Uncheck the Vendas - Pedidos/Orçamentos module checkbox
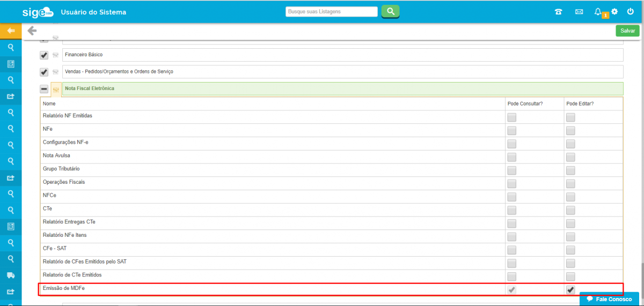The width and height of the screenshot is (644, 306). (x=44, y=72)
